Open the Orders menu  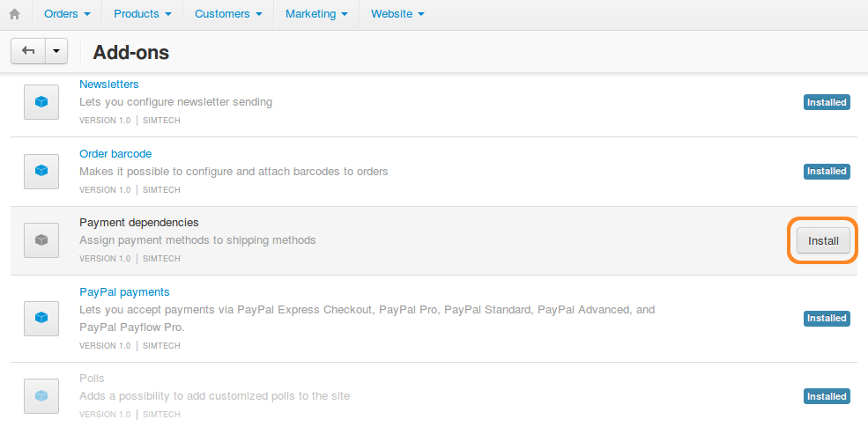point(67,14)
